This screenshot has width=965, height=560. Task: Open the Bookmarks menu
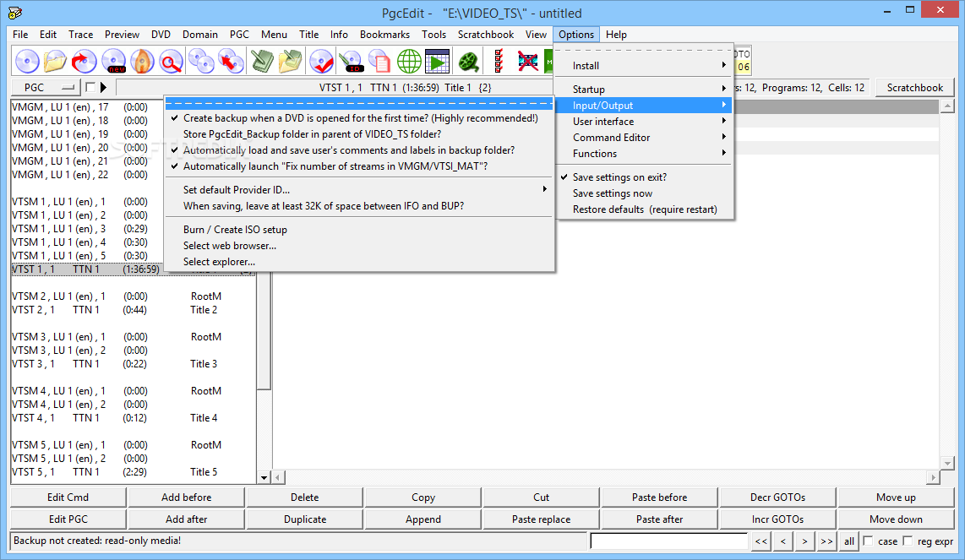pos(384,35)
